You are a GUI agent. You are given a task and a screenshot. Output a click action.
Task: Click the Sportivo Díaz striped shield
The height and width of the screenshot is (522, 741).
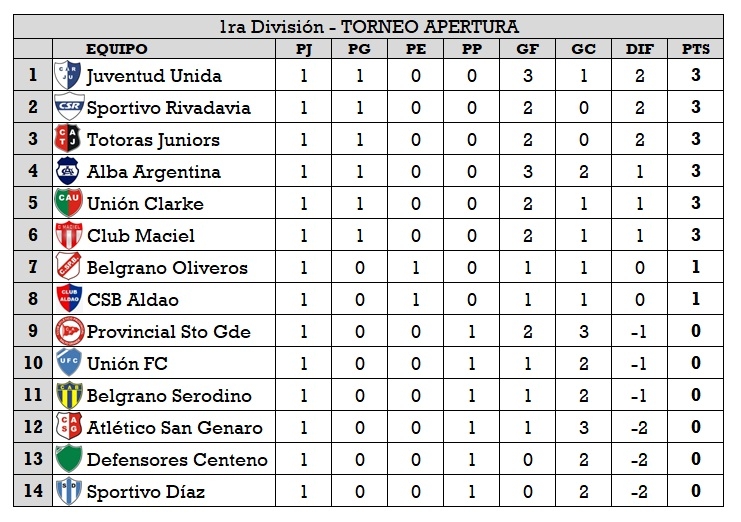pyautogui.click(x=68, y=491)
